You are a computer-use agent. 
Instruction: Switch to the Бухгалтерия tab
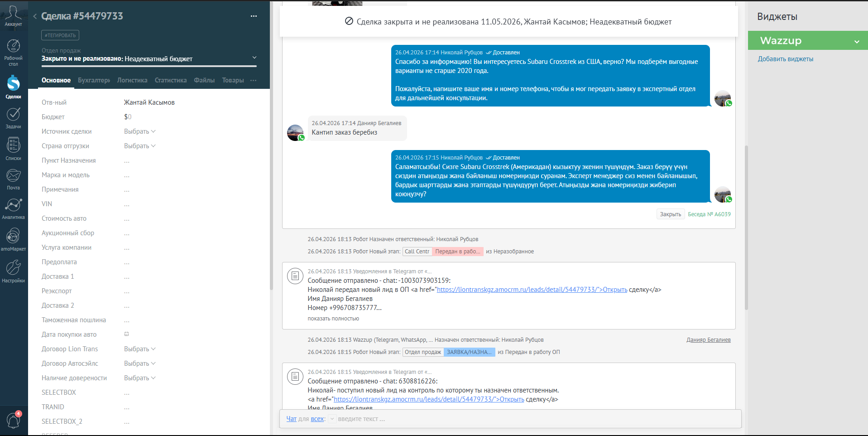click(94, 80)
